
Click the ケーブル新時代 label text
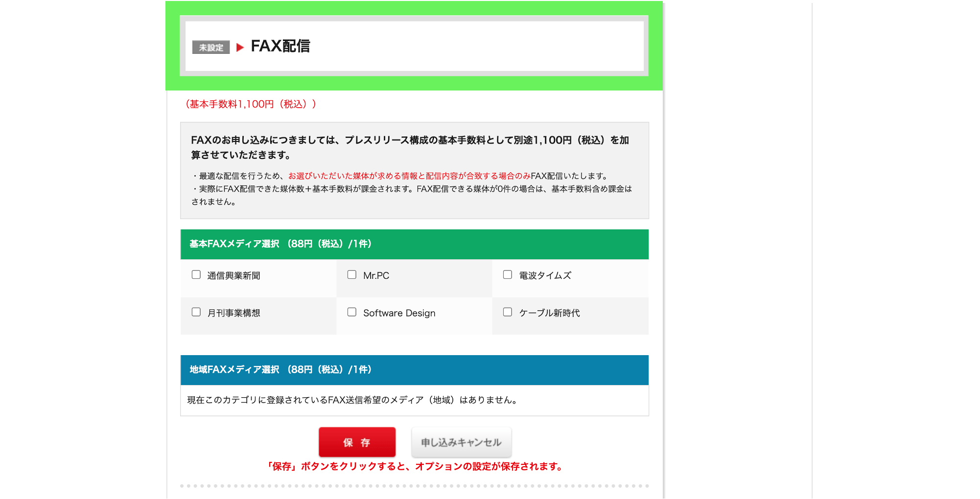549,313
